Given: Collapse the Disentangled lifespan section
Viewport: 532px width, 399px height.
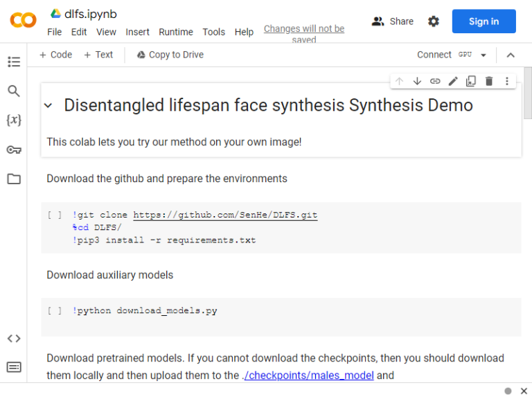Looking at the screenshot, I should (48, 105).
